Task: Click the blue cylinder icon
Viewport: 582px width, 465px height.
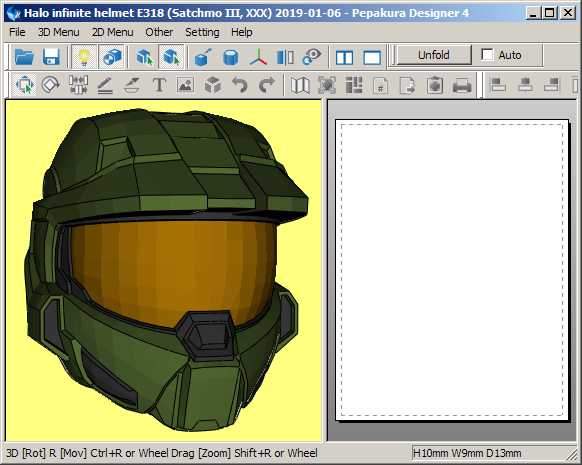Action: click(230, 57)
